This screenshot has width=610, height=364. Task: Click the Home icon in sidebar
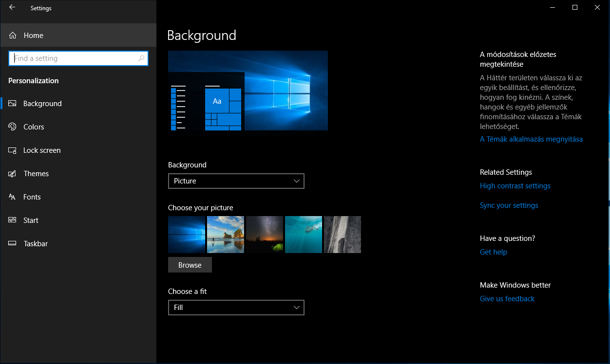13,36
